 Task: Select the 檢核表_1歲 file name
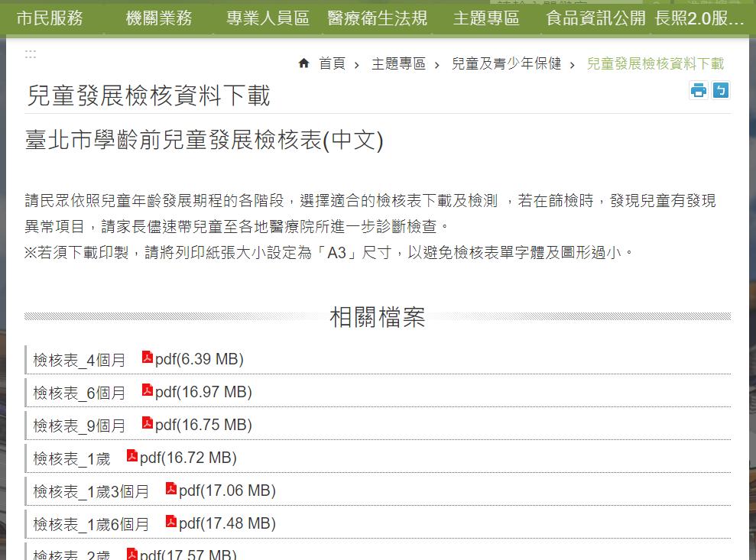pyautogui.click(x=71, y=458)
